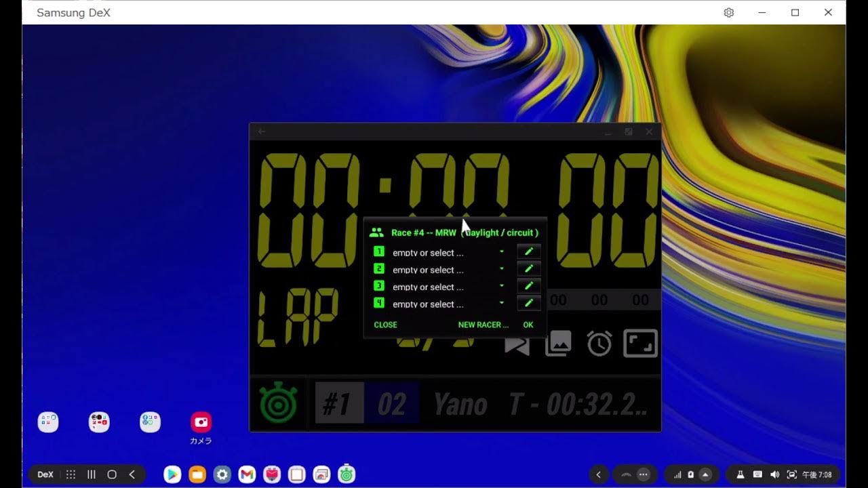Click the Yano racer name

click(x=460, y=405)
